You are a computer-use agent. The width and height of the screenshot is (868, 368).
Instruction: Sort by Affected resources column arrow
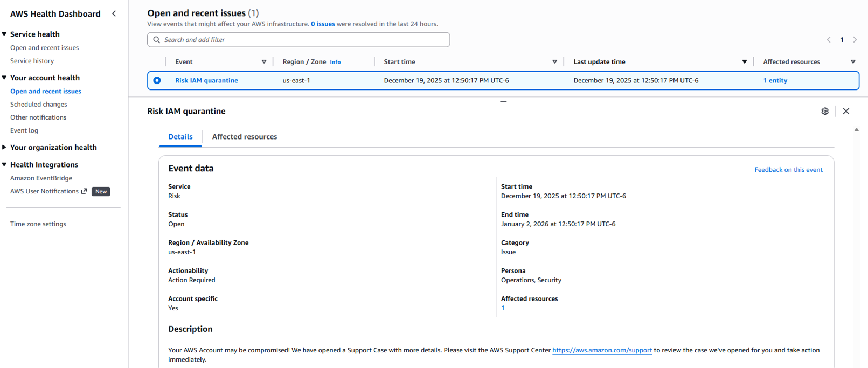pos(853,62)
